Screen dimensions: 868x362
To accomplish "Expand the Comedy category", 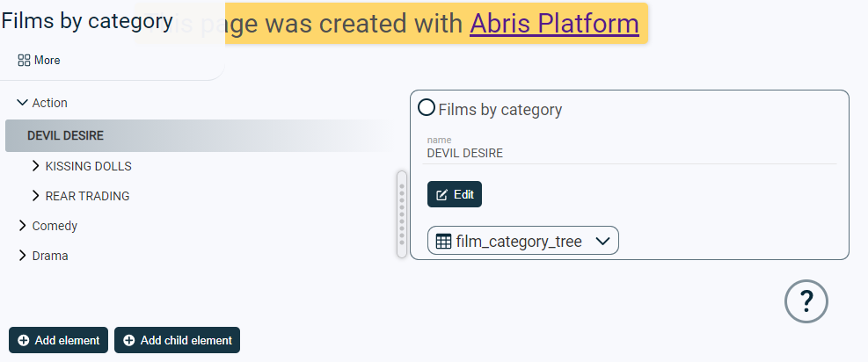I will click(23, 226).
